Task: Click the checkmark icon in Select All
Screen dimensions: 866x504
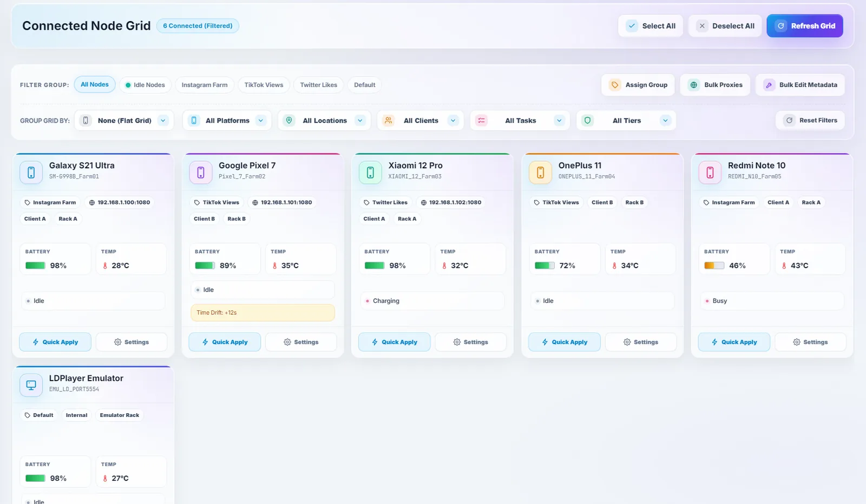Action: pos(632,26)
